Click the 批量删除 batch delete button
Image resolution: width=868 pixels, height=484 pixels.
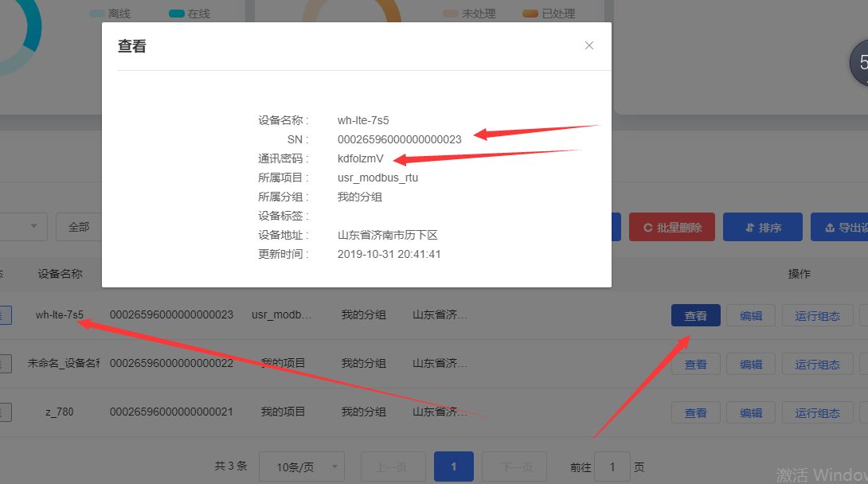click(671, 228)
